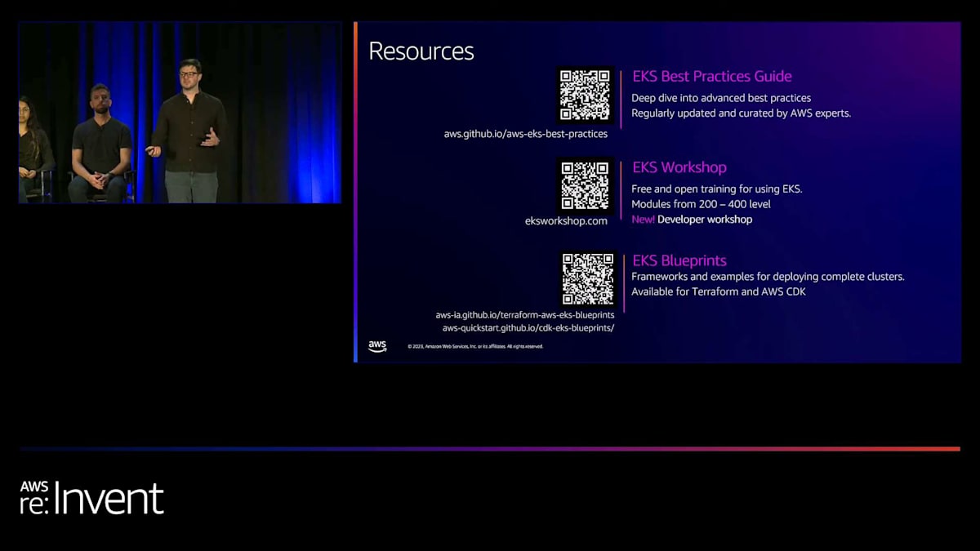
Task: Click the EKS Blueprints heading
Action: tap(679, 260)
